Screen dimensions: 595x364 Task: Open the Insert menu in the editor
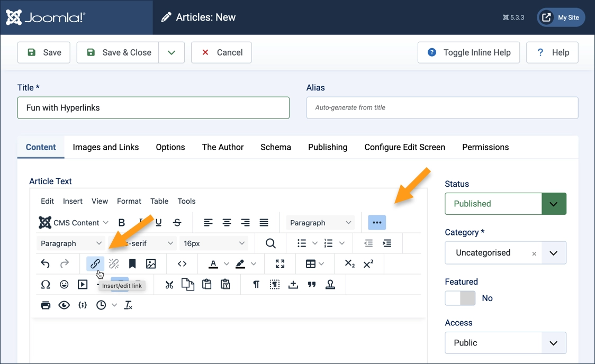(73, 201)
